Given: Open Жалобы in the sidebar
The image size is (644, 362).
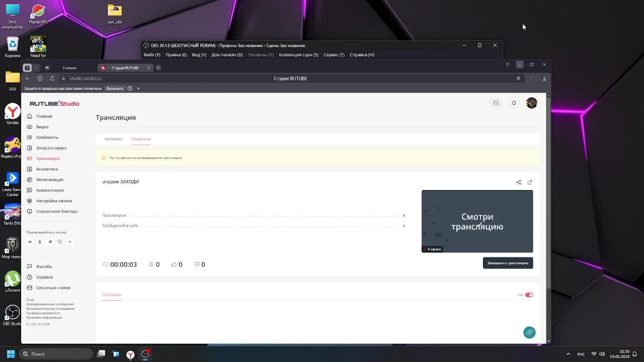Looking at the screenshot, I should click(x=44, y=266).
